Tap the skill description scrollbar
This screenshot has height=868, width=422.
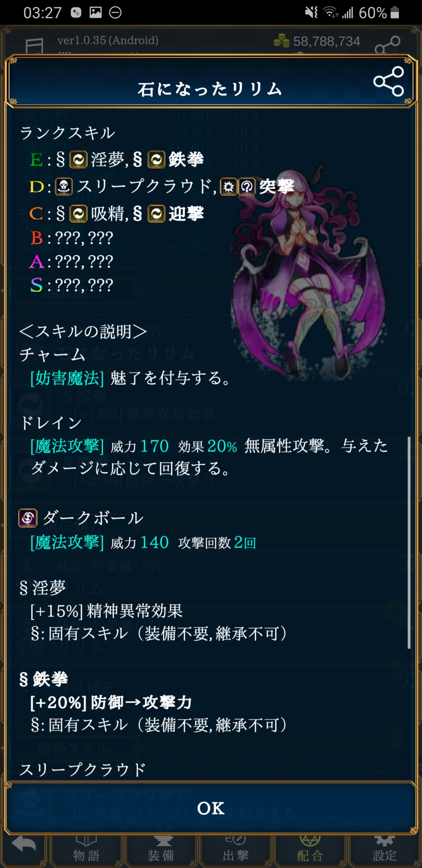[x=409, y=542]
